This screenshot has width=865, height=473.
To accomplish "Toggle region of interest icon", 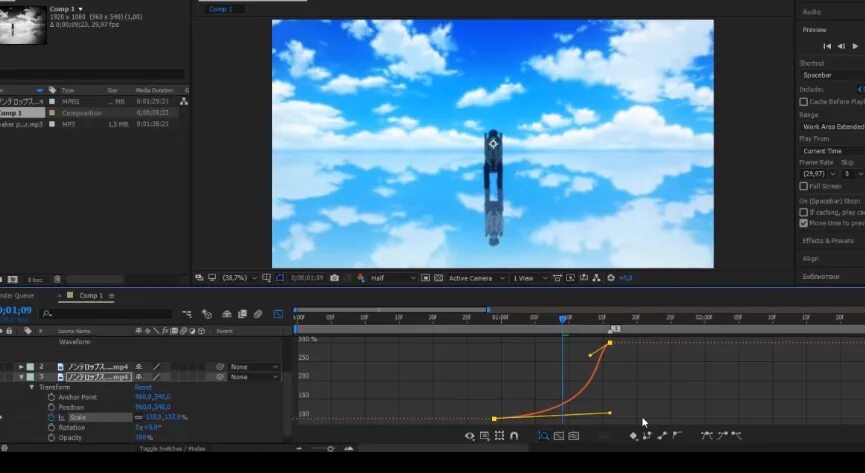I will click(425, 278).
